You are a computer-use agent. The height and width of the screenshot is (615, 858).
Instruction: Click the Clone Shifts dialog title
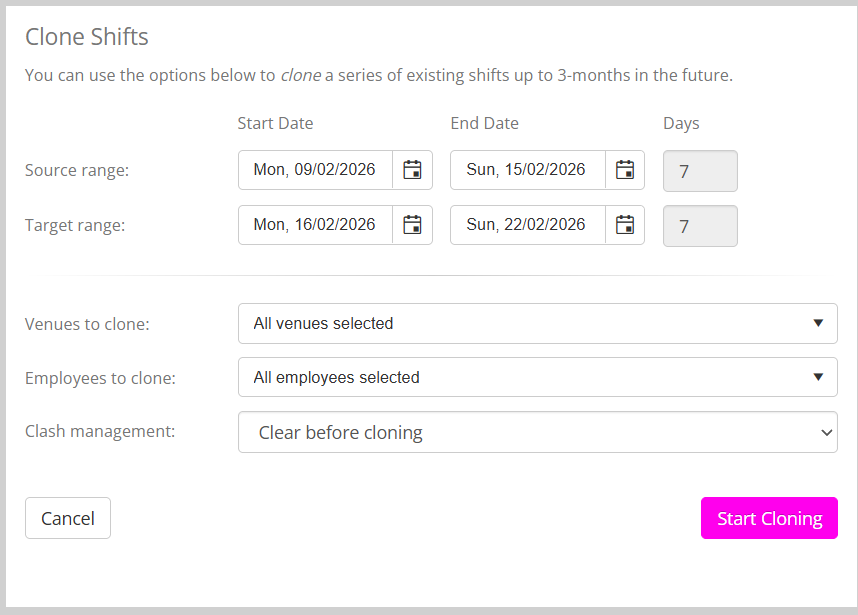point(87,37)
